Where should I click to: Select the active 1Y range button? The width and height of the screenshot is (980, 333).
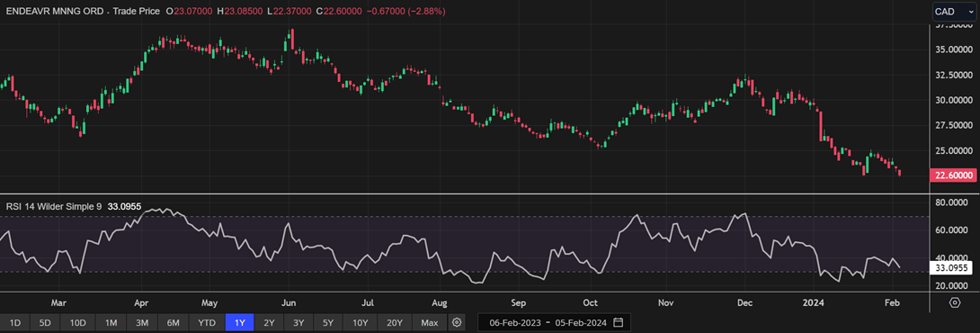coord(239,323)
